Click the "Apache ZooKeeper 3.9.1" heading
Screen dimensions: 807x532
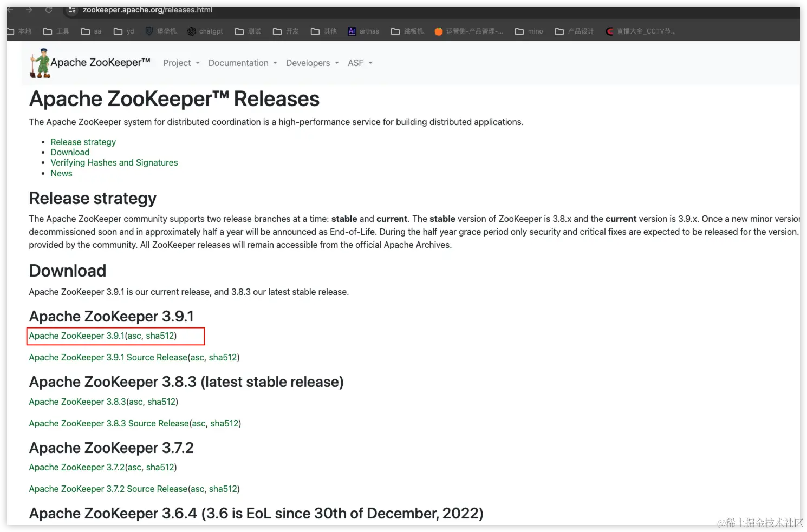(111, 317)
